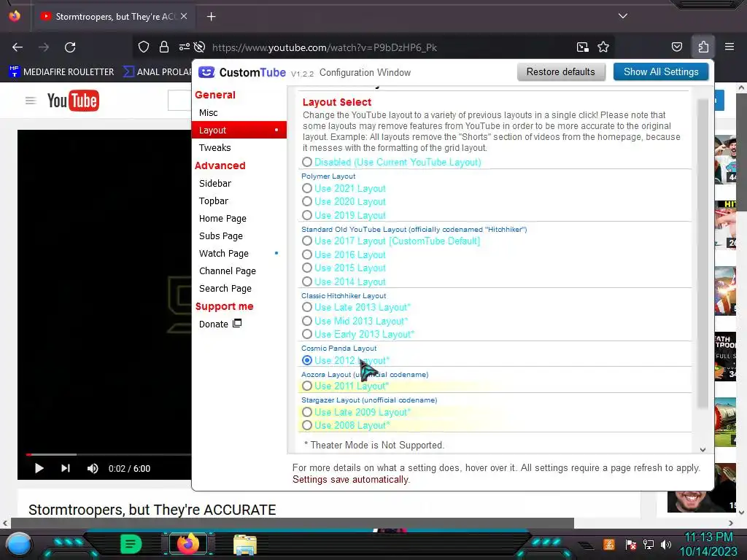
Task: Skip to next video button
Action: (66, 469)
